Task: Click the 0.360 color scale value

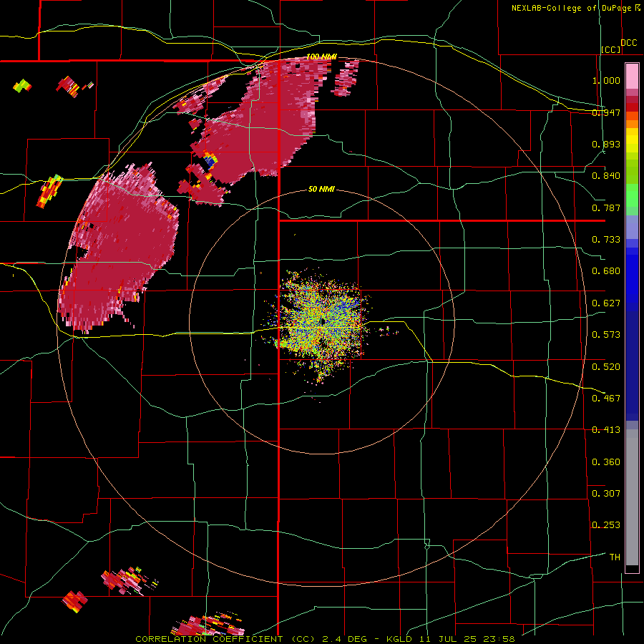Action: pyautogui.click(x=606, y=462)
